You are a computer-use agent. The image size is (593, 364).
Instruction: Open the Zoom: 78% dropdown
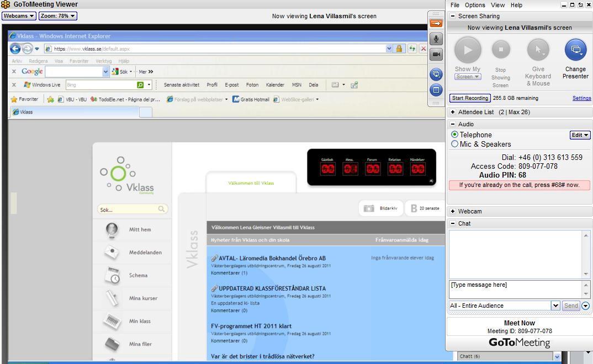point(58,16)
